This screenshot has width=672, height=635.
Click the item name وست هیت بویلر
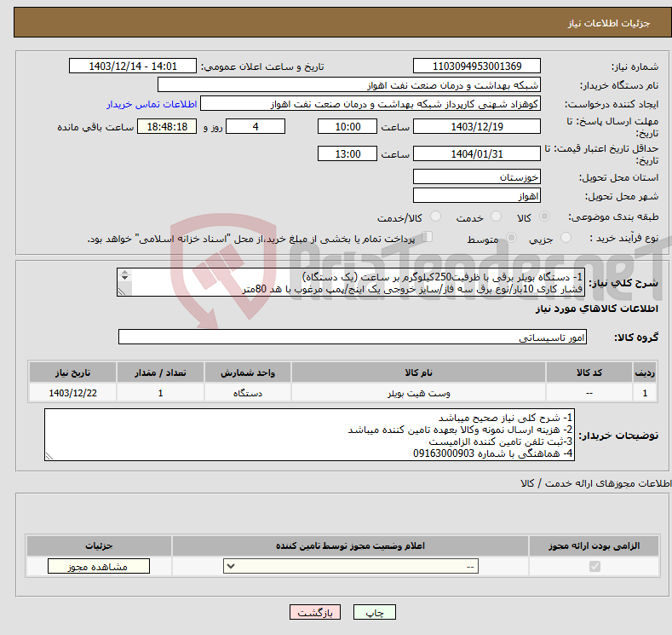(x=419, y=393)
